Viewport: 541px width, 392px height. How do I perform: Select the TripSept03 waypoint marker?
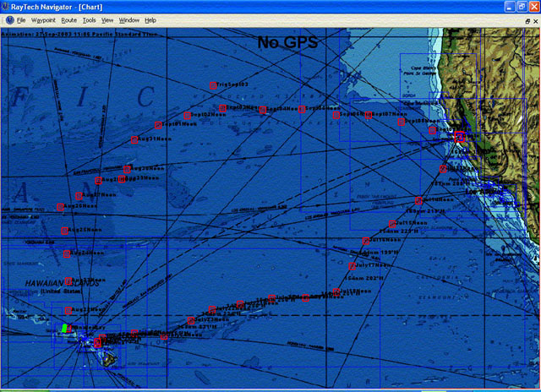click(x=212, y=85)
